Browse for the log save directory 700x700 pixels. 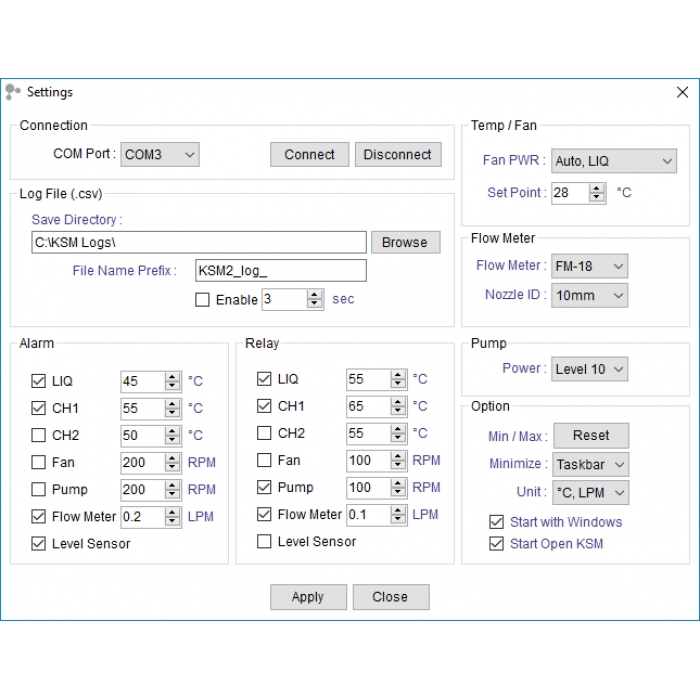pos(404,242)
